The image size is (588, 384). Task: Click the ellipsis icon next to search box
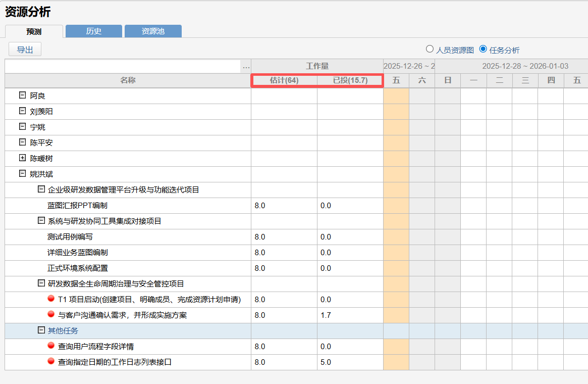(x=246, y=66)
